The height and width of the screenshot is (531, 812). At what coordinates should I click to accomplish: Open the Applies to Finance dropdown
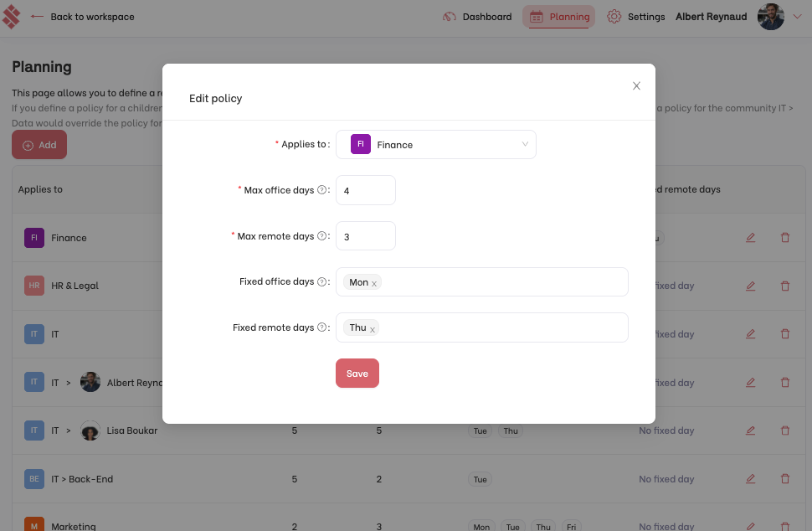[436, 145]
